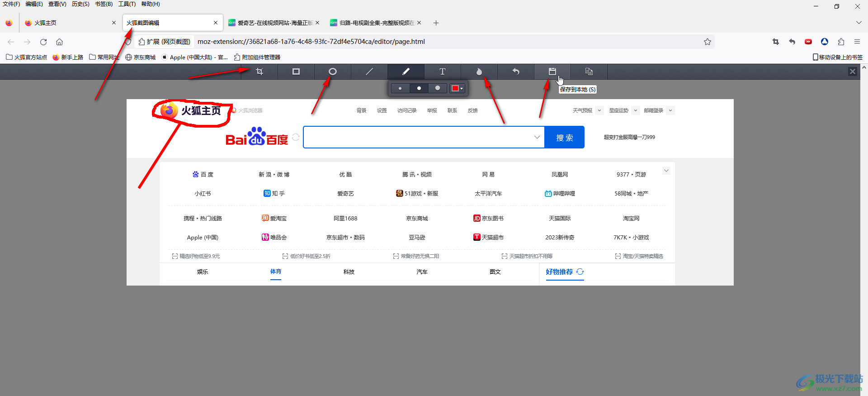This screenshot has width=868, height=396.
Task: Open a new browser tab
Action: click(x=436, y=23)
